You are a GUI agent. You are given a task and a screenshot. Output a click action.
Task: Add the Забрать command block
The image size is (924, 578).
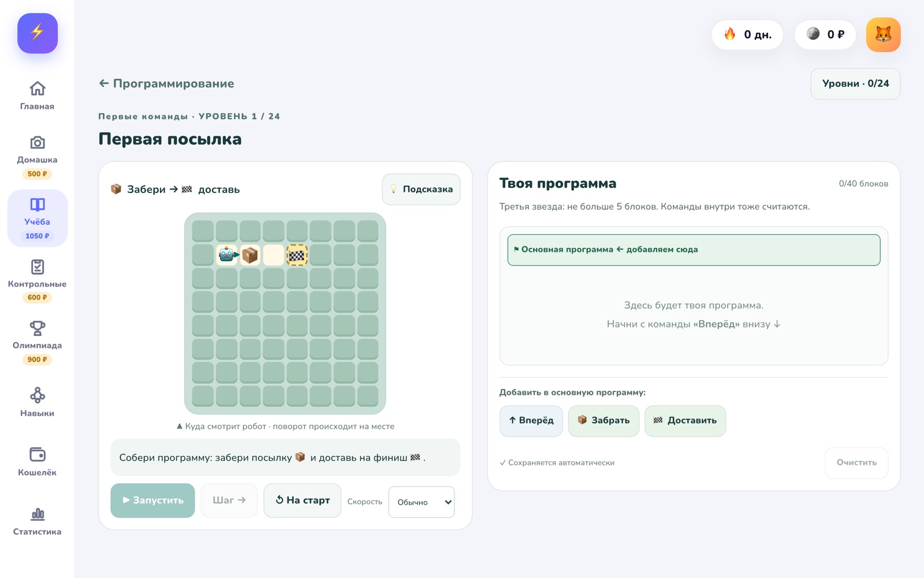tap(603, 421)
